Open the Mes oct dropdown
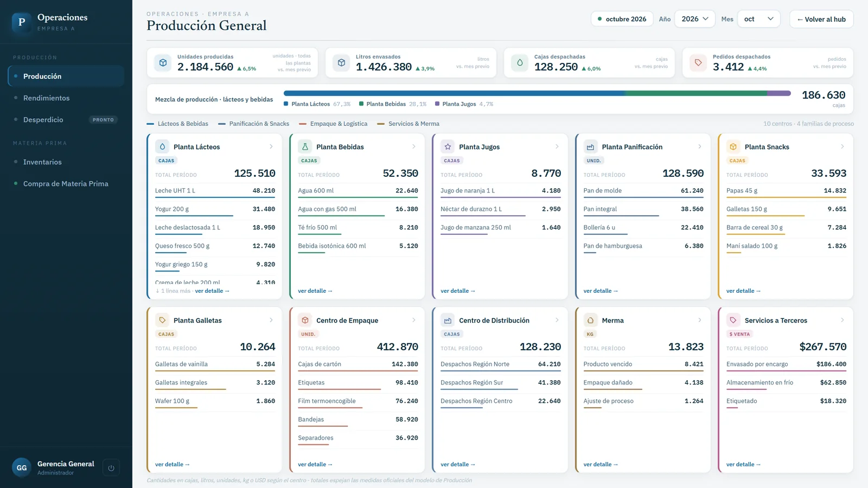This screenshot has height=488, width=868. click(x=759, y=19)
